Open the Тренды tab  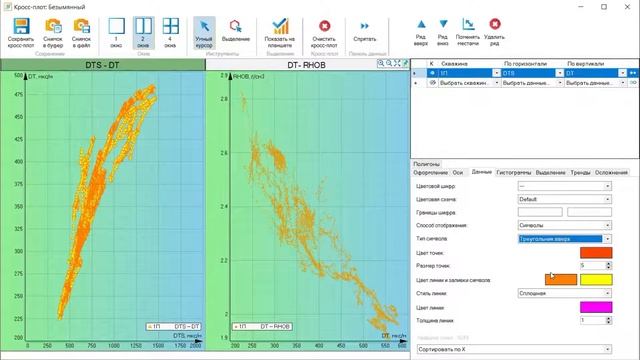580,173
